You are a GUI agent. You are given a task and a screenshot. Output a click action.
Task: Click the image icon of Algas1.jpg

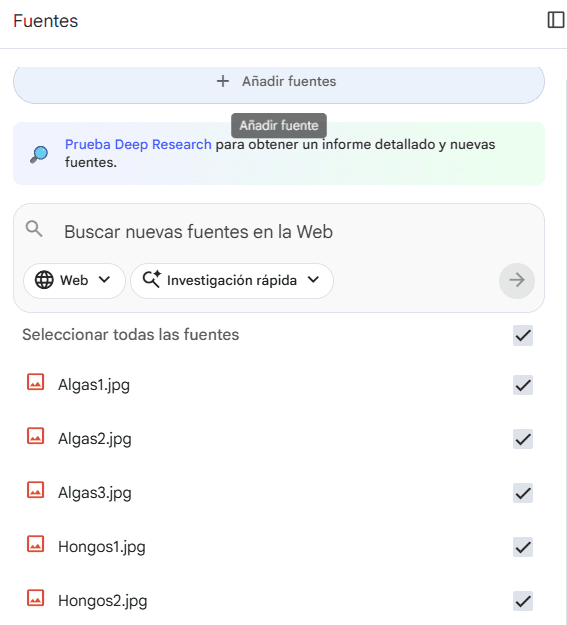click(35, 382)
